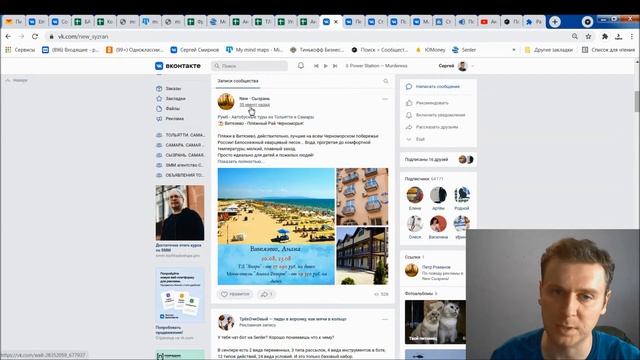This screenshot has width=640, height=360.
Task: Expand the bookmarks overflow arrow
Action: pos(513,50)
